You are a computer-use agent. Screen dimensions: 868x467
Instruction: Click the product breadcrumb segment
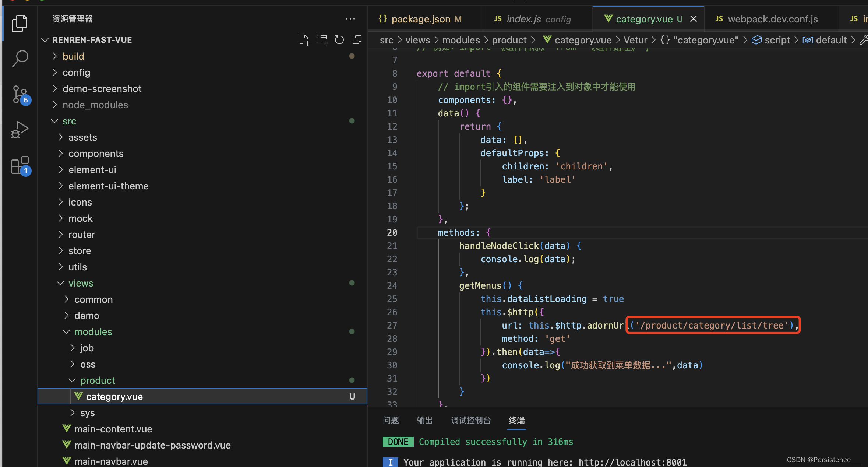[x=509, y=40]
